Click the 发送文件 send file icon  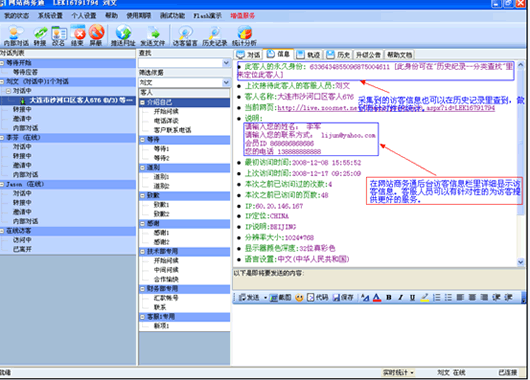[153, 36]
